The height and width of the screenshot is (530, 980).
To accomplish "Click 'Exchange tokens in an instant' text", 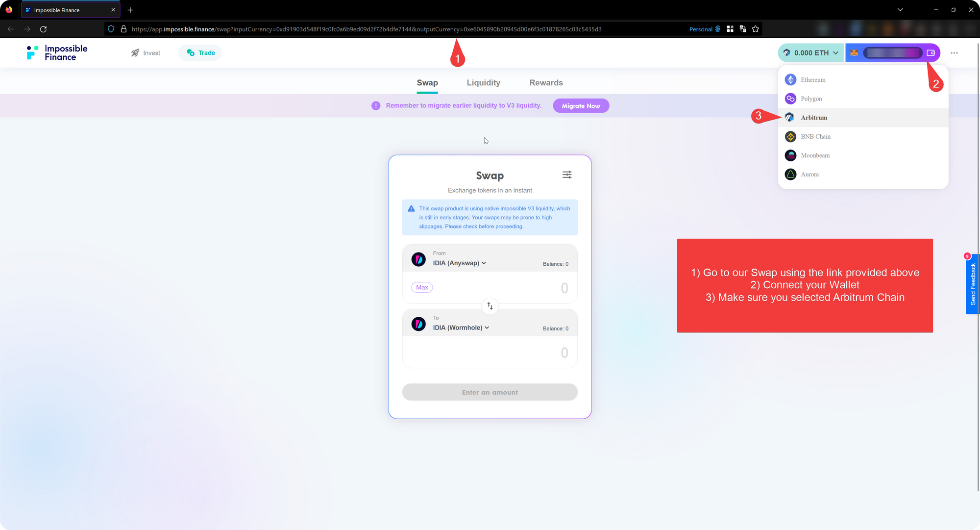I will click(490, 190).
